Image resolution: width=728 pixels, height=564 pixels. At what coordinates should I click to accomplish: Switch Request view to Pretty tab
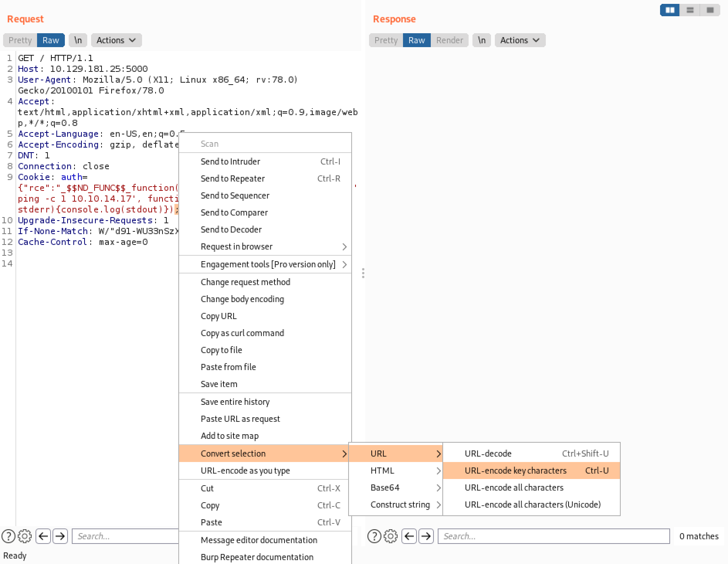click(x=20, y=40)
